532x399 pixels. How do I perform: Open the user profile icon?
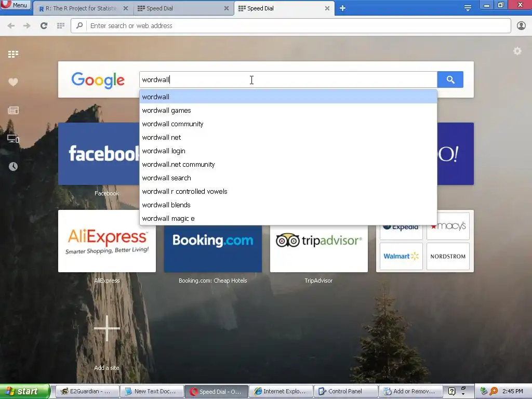[521, 26]
